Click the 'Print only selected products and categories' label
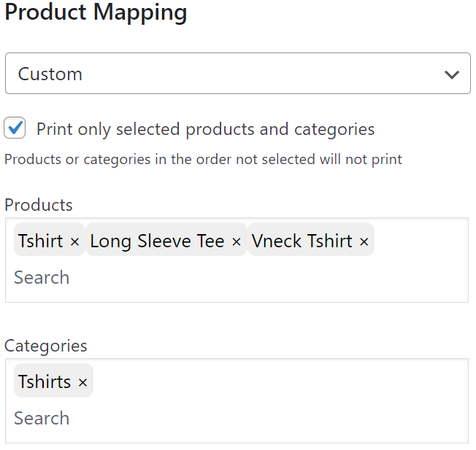476x450 pixels. [206, 130]
